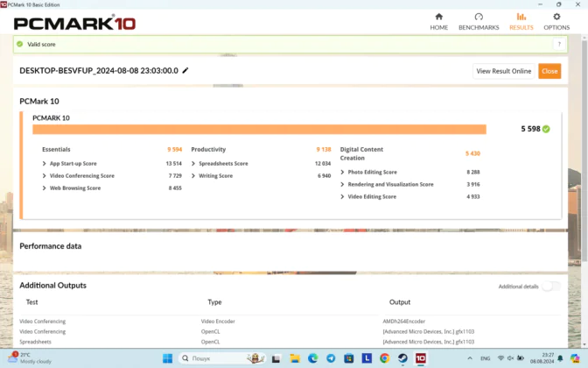Click the AMDh264Encoder output value
The width and height of the screenshot is (588, 368).
(404, 322)
